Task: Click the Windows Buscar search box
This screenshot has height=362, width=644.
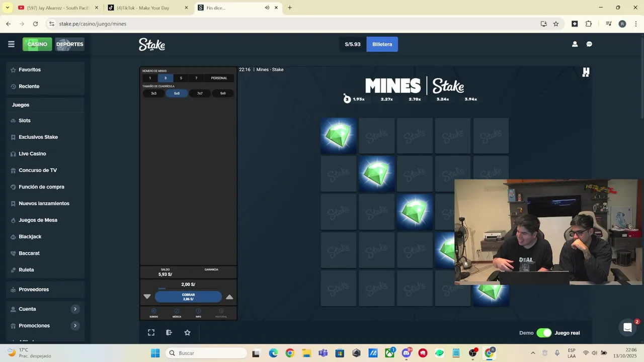Action: point(206,353)
